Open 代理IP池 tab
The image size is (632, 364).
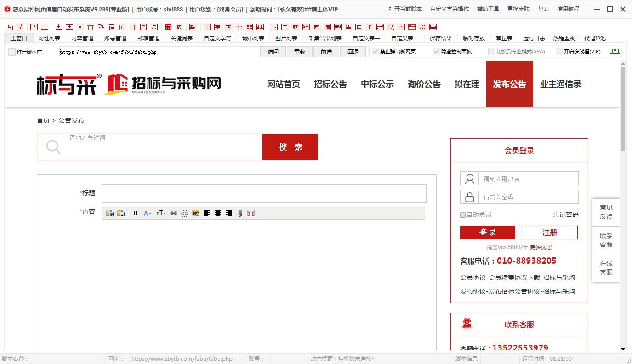pyautogui.click(x=595, y=39)
